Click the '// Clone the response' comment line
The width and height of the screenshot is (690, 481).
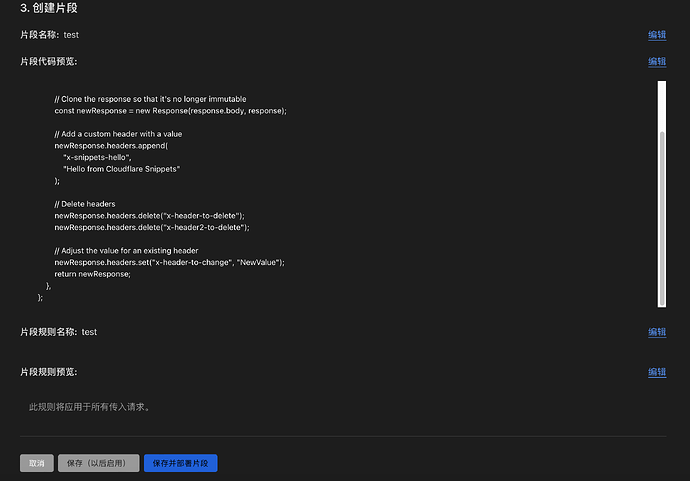click(x=150, y=99)
